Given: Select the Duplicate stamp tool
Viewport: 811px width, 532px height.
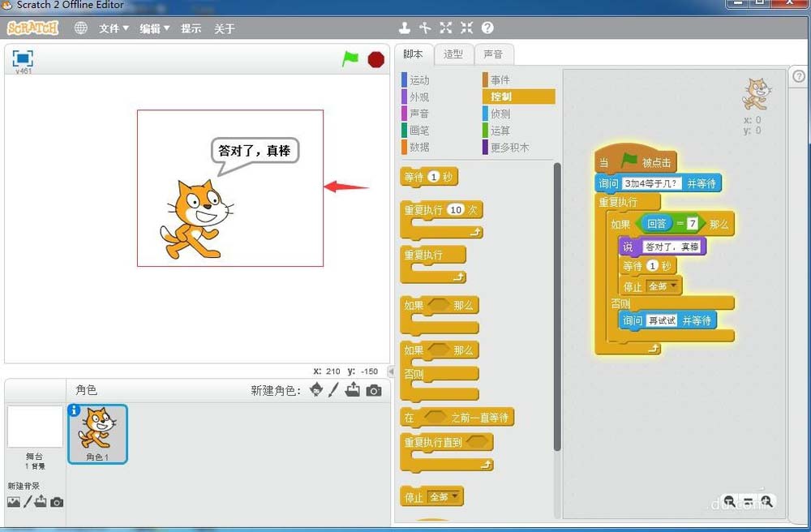Looking at the screenshot, I should coord(405,28).
